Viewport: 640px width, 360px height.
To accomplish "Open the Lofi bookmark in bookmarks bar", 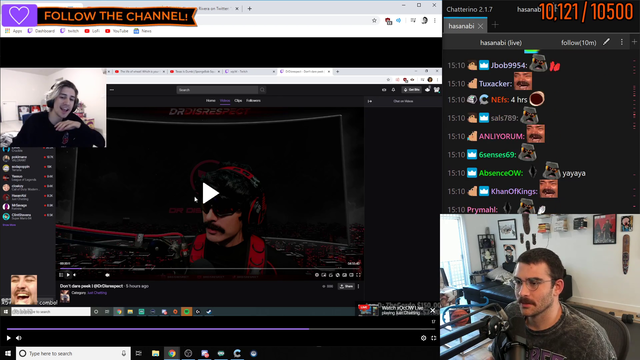I will (x=92, y=31).
